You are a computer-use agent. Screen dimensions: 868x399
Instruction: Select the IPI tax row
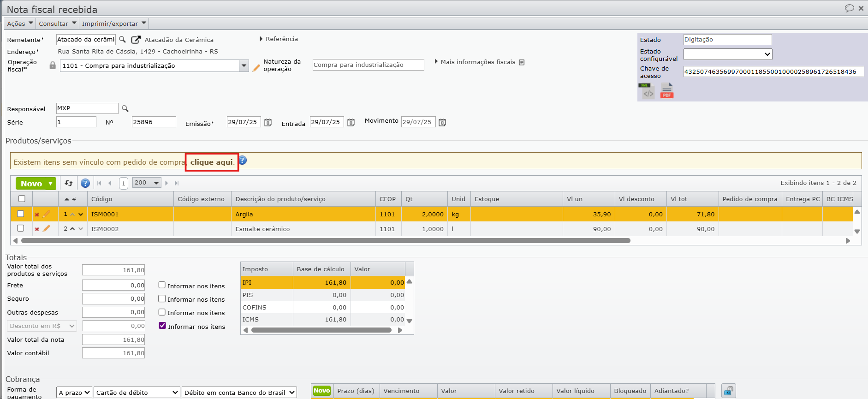tap(322, 282)
